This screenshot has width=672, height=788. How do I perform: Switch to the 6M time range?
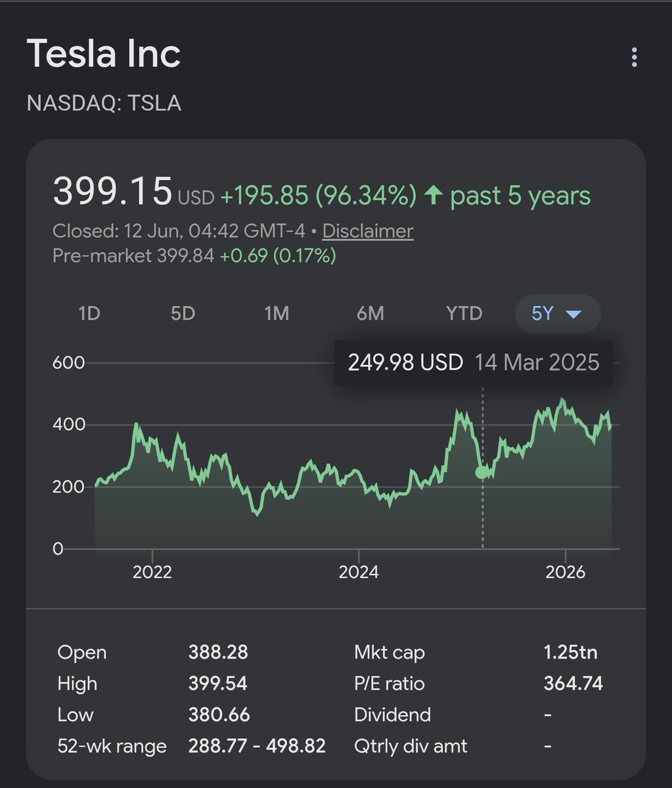pyautogui.click(x=370, y=313)
